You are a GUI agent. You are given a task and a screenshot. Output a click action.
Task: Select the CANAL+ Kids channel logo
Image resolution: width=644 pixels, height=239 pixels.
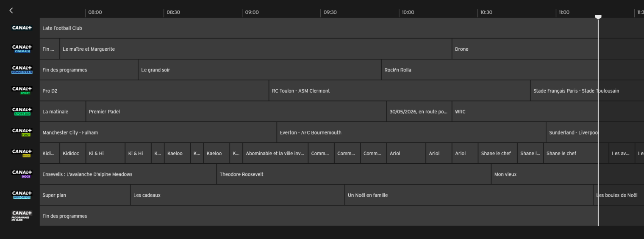22,153
